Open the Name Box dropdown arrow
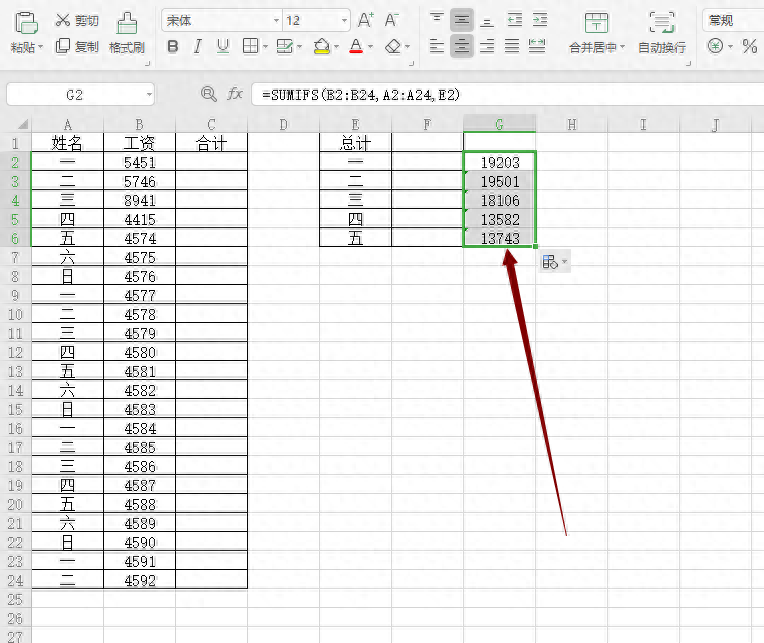Image resolution: width=764 pixels, height=643 pixels. click(x=149, y=95)
